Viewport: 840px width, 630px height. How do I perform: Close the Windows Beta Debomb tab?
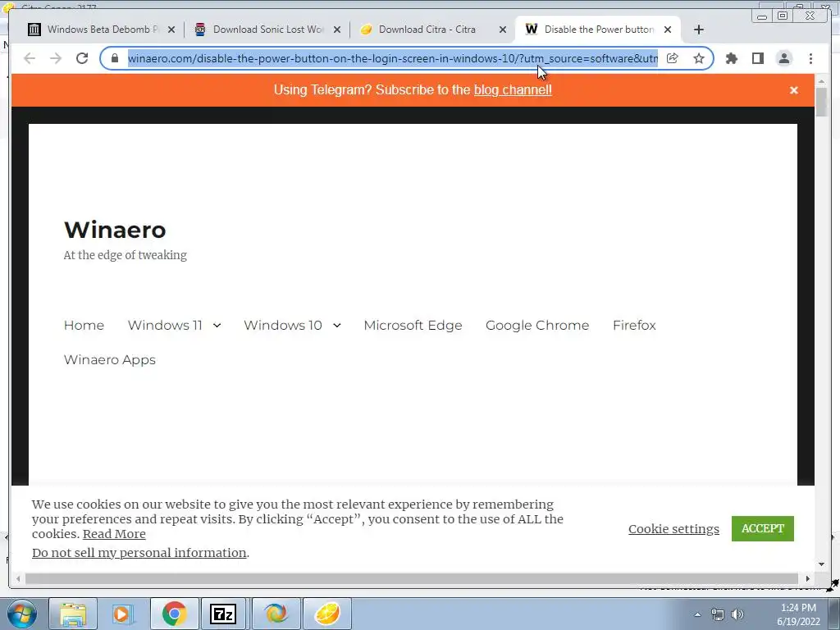pyautogui.click(x=171, y=30)
